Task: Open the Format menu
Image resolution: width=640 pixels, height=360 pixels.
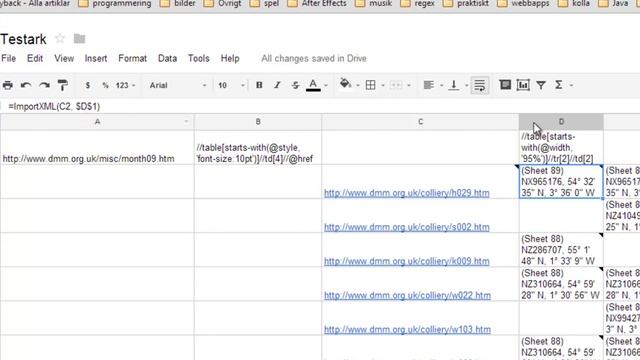Action: (x=132, y=58)
